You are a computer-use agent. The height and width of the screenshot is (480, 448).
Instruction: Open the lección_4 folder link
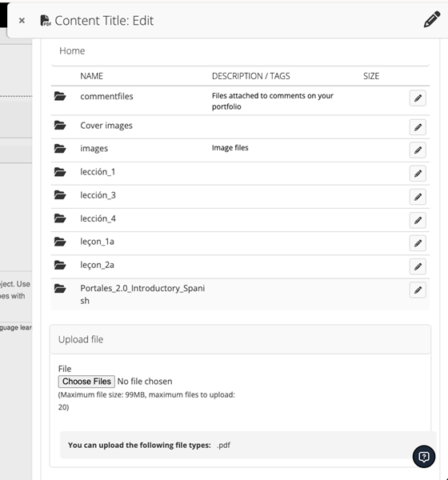tap(98, 218)
